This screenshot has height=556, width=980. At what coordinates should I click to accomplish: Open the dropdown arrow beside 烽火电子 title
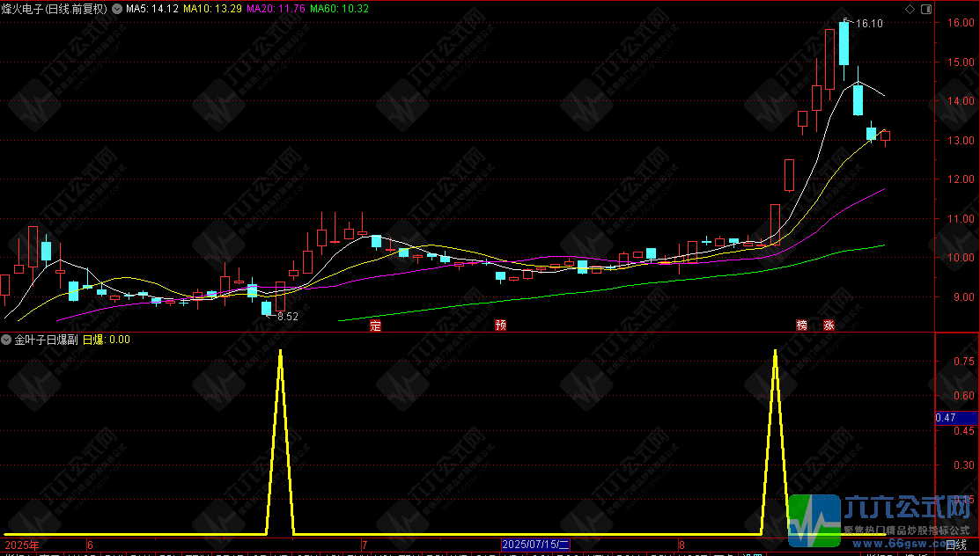pyautogui.click(x=117, y=9)
